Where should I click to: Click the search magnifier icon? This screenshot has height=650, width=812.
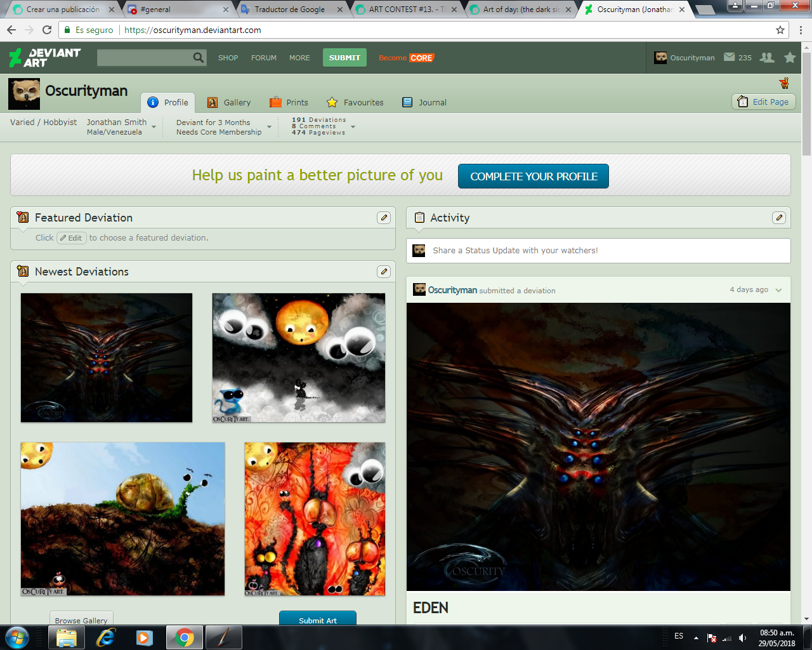[x=199, y=58]
